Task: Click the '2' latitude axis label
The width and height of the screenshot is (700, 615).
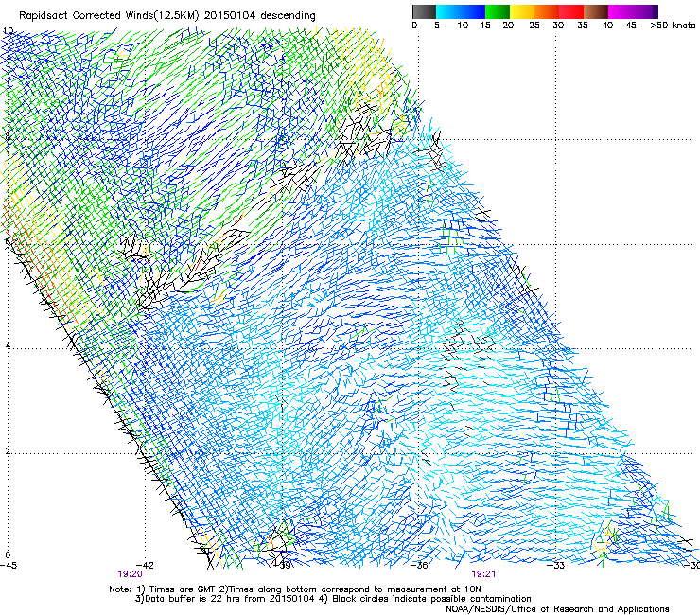Action: (8, 451)
